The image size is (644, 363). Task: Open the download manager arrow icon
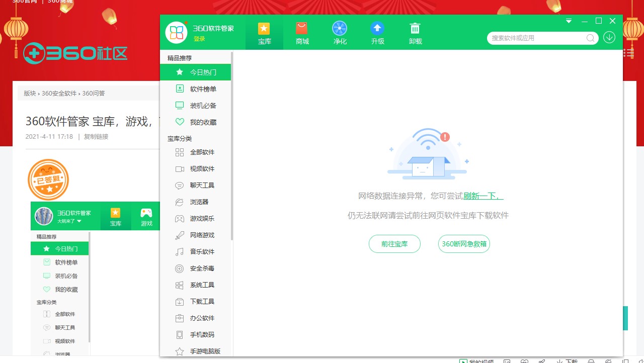(609, 37)
